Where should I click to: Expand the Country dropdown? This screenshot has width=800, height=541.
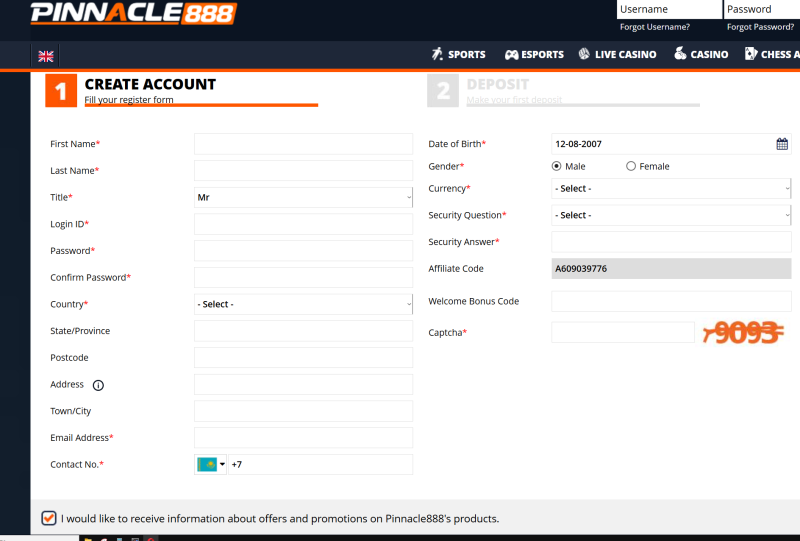303,304
